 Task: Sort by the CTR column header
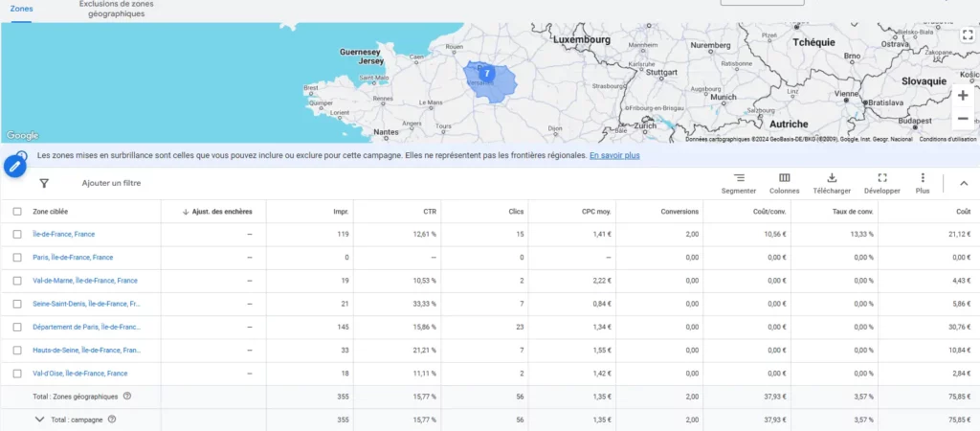click(430, 212)
